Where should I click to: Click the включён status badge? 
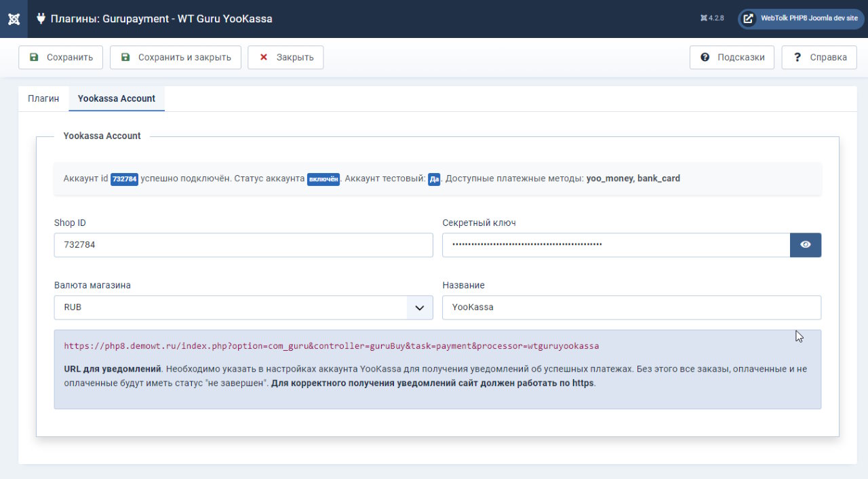pos(323,179)
